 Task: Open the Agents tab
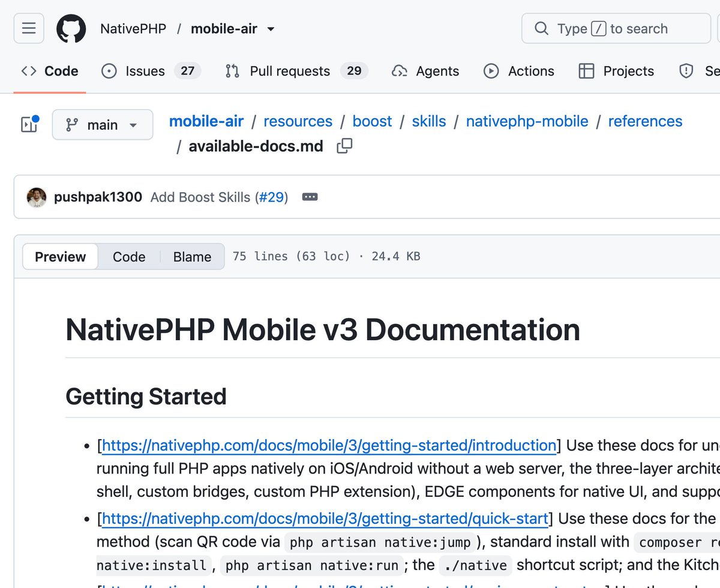click(425, 71)
